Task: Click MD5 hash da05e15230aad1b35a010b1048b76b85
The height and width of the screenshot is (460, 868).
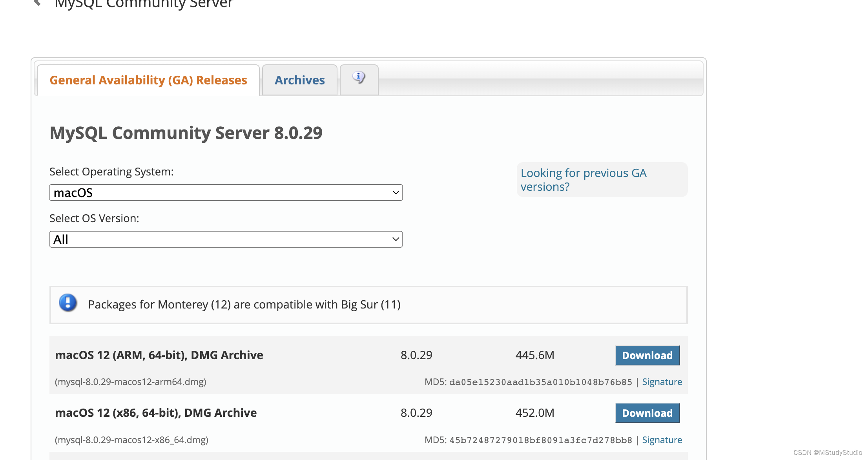Action: pos(541,382)
